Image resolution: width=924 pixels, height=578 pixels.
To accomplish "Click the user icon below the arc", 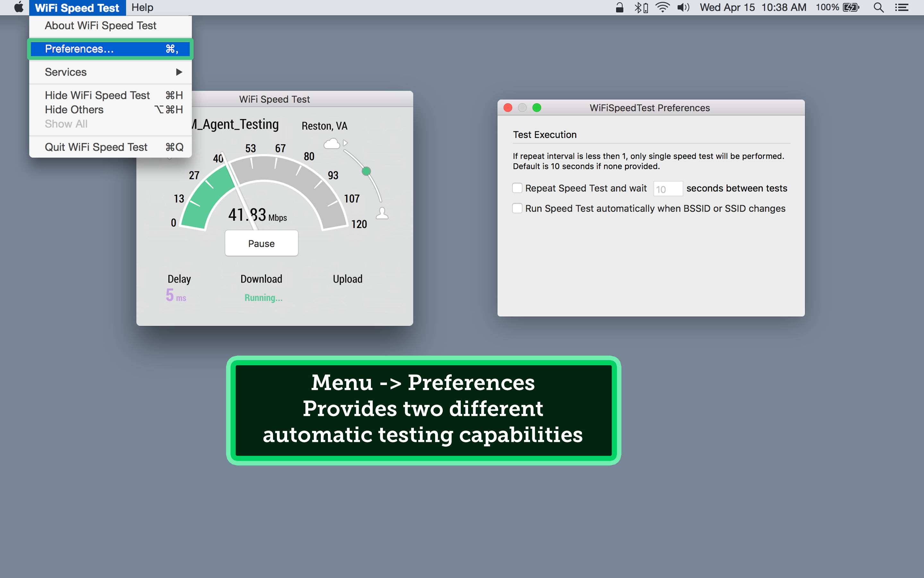I will tap(382, 213).
